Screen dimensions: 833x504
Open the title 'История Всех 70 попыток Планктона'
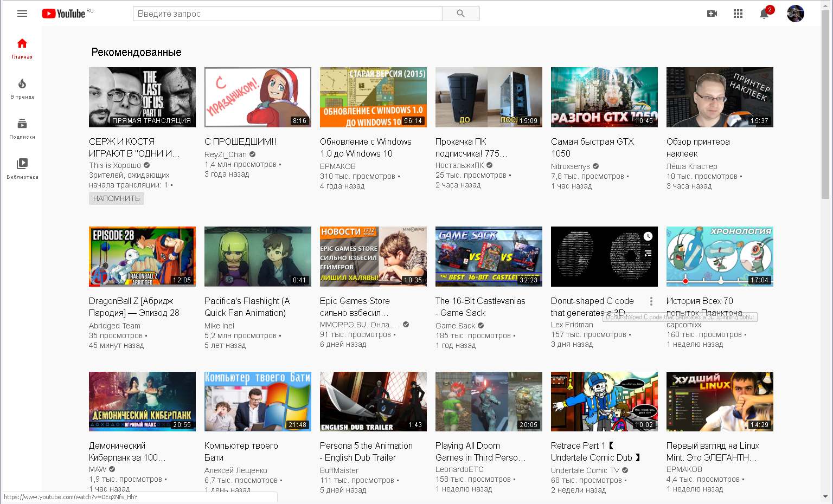704,307
